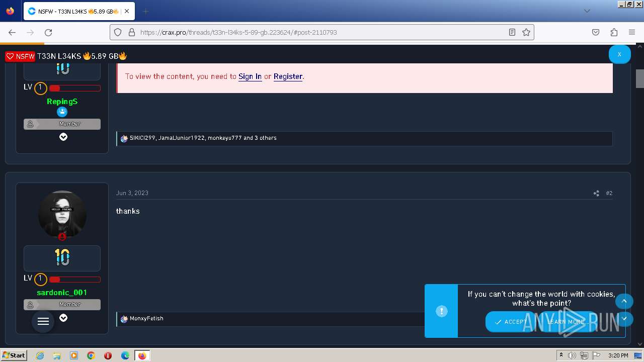The width and height of the screenshot is (644, 362).
Task: Click the Member banner under sardonic_001
Action: pyautogui.click(x=62, y=305)
